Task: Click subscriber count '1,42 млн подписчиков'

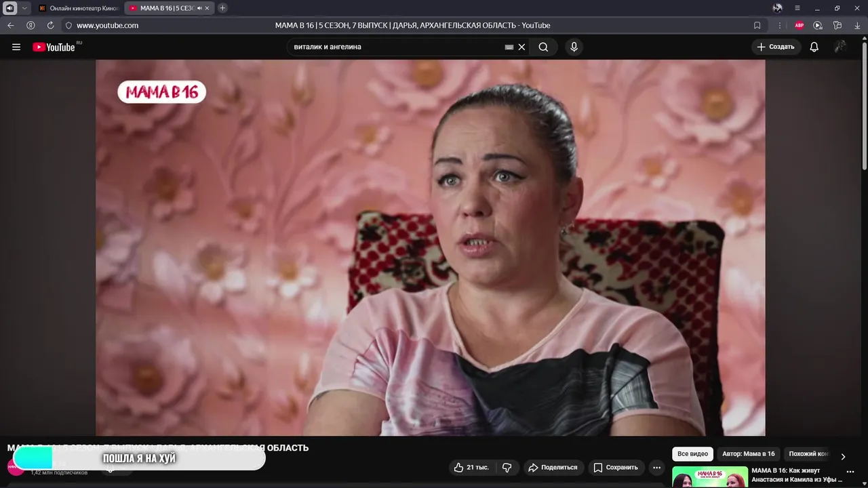Action: [x=59, y=472]
